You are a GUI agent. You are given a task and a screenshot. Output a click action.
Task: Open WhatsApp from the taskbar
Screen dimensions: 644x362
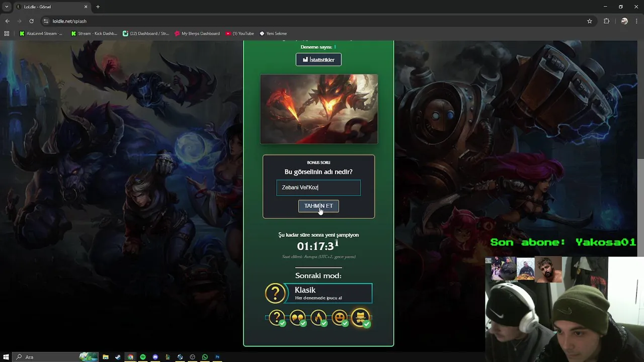tap(205, 357)
